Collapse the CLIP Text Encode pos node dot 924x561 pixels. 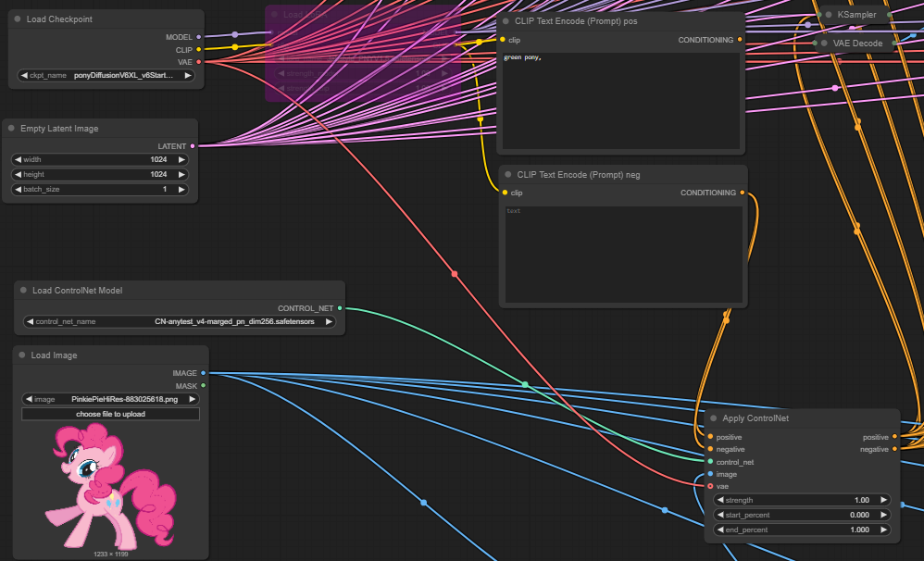(506, 20)
